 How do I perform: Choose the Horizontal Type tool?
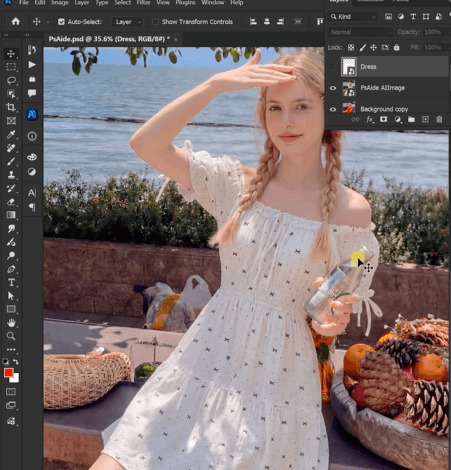tap(11, 283)
